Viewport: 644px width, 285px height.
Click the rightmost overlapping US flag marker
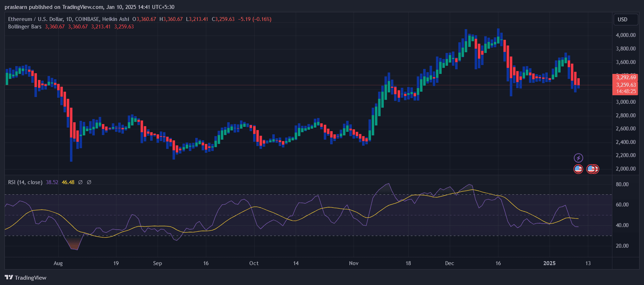[596, 169]
